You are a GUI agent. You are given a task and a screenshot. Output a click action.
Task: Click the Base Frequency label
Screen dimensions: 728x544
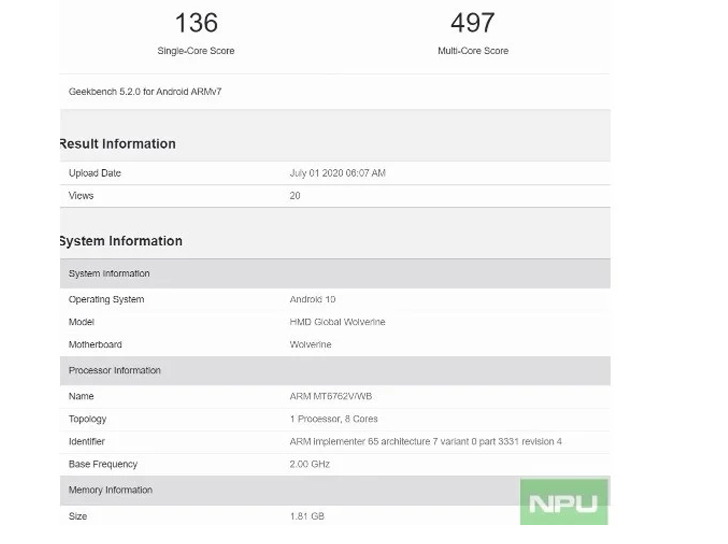tap(103, 464)
